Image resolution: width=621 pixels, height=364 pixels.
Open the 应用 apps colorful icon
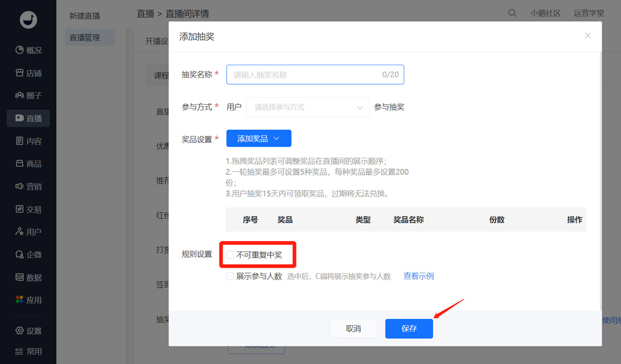pyautogui.click(x=20, y=300)
